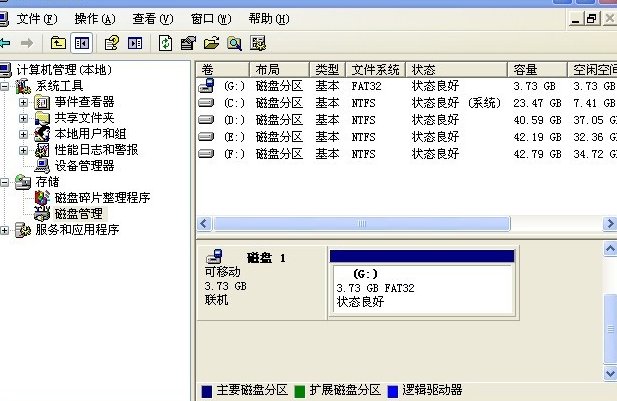Select the Event Viewer tree icon
Image resolution: width=617 pixels, height=401 pixels.
42,102
